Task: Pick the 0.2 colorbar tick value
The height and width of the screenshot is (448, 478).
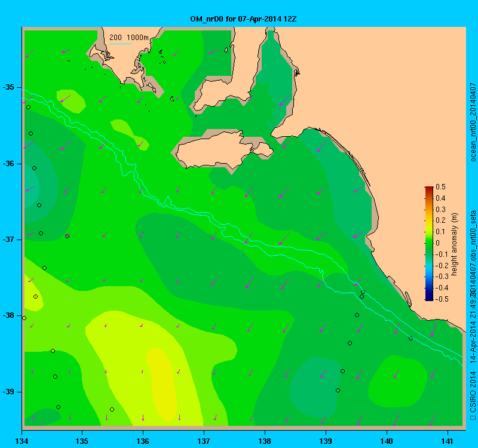Action: 440,220
